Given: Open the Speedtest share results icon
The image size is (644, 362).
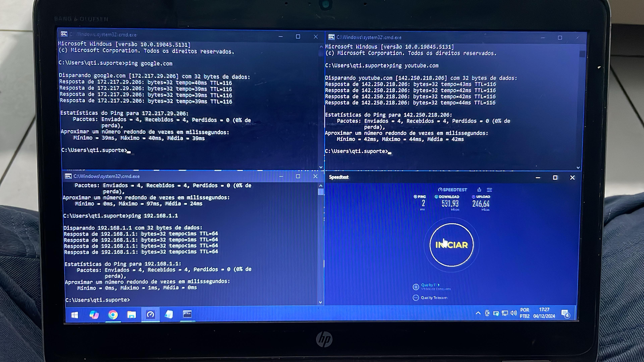Looking at the screenshot, I should click(x=479, y=190).
